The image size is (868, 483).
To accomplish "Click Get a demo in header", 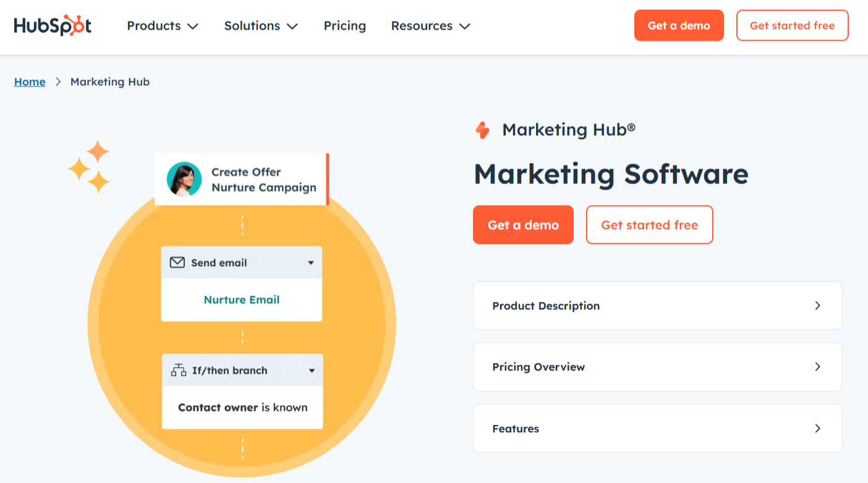I will pyautogui.click(x=679, y=25).
